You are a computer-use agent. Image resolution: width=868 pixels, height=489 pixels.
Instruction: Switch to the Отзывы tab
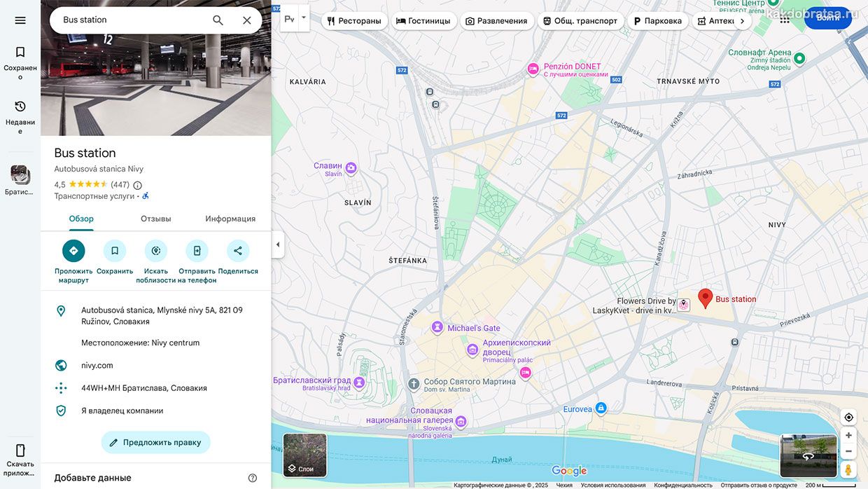pos(155,219)
